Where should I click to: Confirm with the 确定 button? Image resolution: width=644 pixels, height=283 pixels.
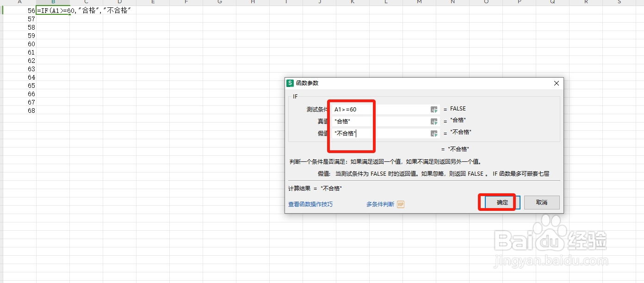point(502,203)
